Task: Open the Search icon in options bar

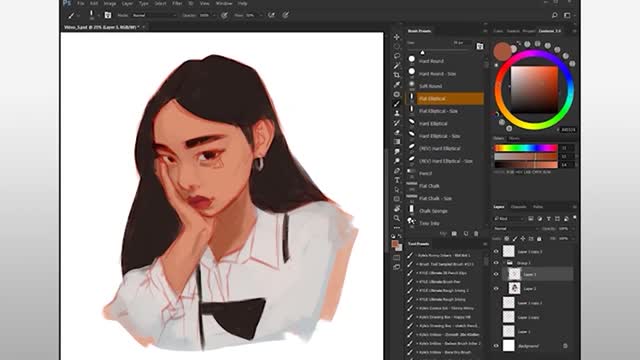Action: (554, 15)
